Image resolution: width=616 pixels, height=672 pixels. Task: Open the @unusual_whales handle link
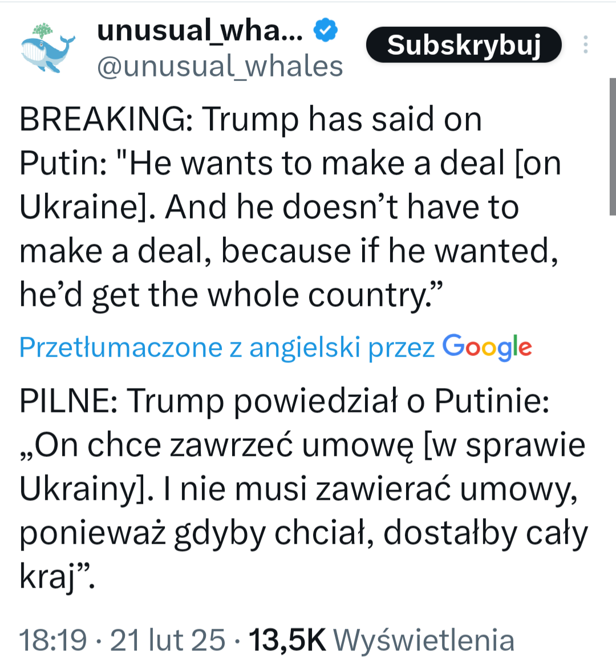tap(220, 67)
